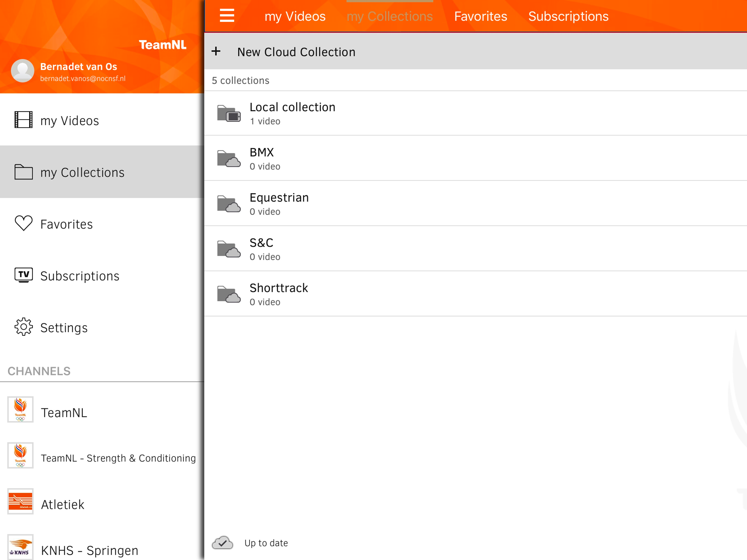747x560 pixels.
Task: Click the bernadet.vanos@nocnsf.nl email address
Action: coord(83,78)
